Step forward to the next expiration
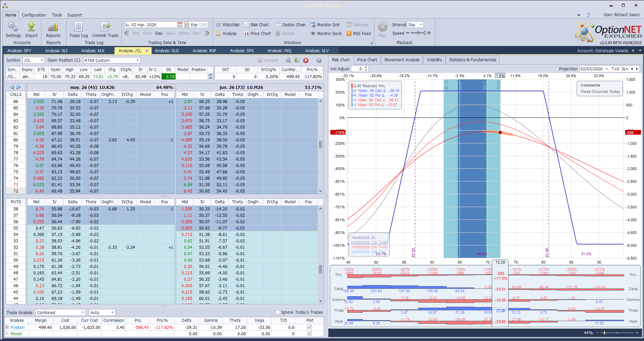This screenshot has height=341, width=644. point(207,33)
